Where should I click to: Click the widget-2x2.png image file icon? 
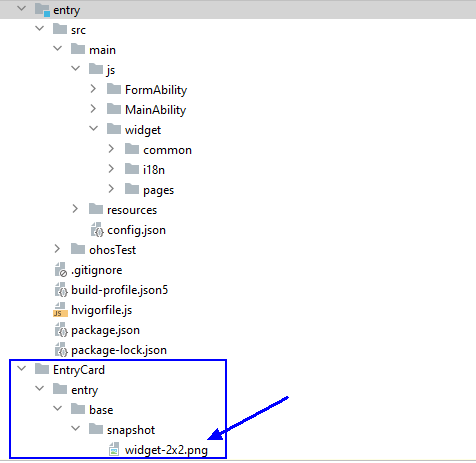(114, 449)
